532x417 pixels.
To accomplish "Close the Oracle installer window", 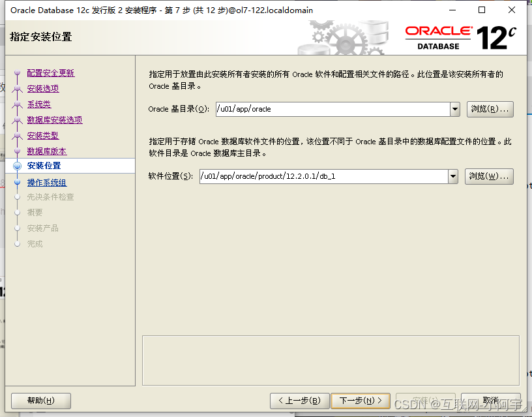I will click(512, 10).
